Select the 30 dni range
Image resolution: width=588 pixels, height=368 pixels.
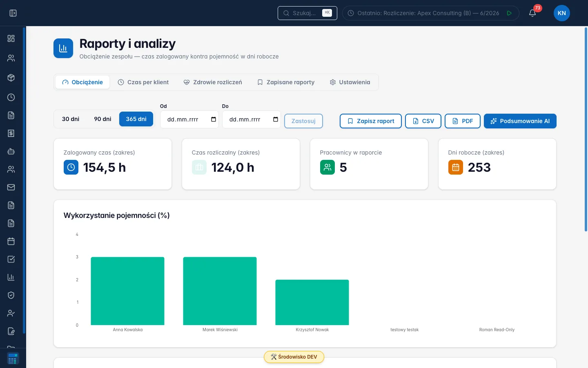[71, 119]
